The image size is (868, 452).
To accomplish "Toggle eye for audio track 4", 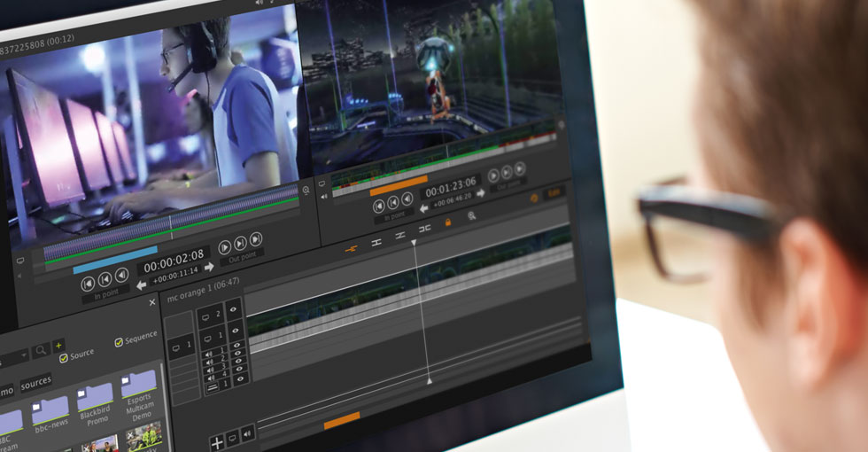I will [x=240, y=370].
